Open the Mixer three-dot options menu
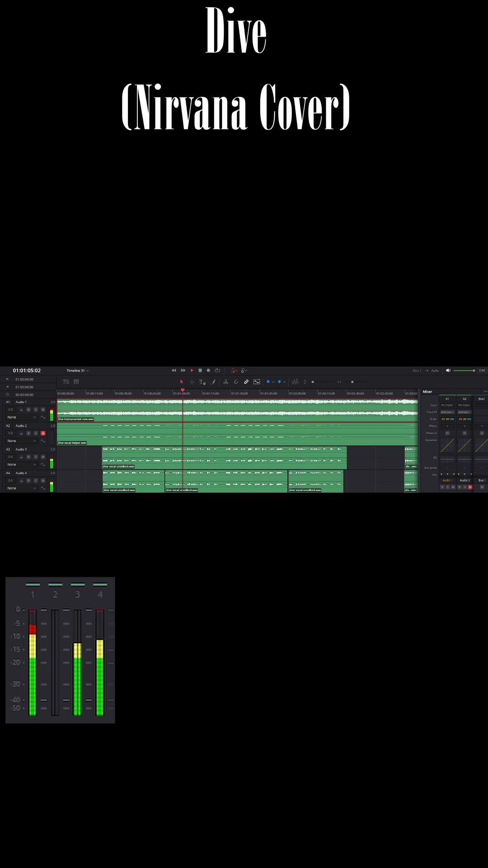The width and height of the screenshot is (488, 868). [485, 392]
